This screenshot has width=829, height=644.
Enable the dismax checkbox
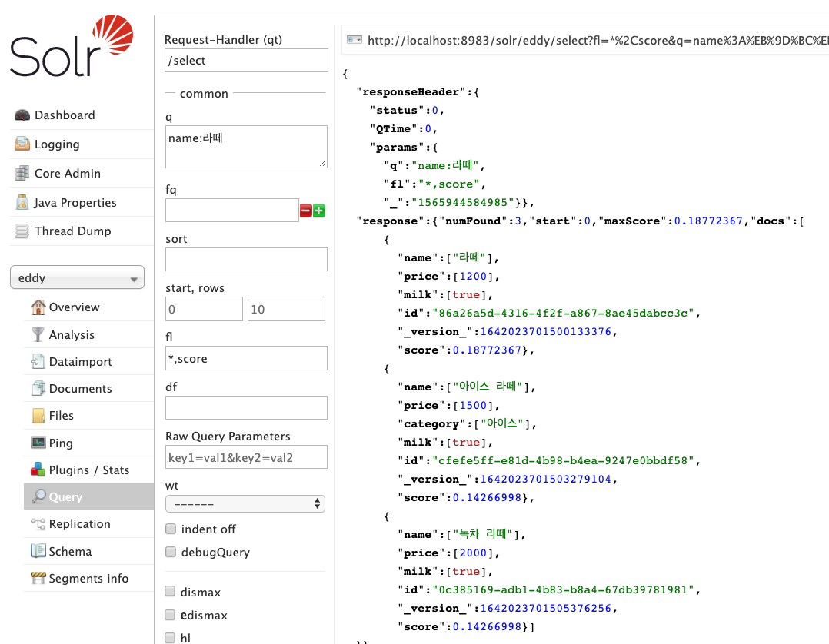170,591
